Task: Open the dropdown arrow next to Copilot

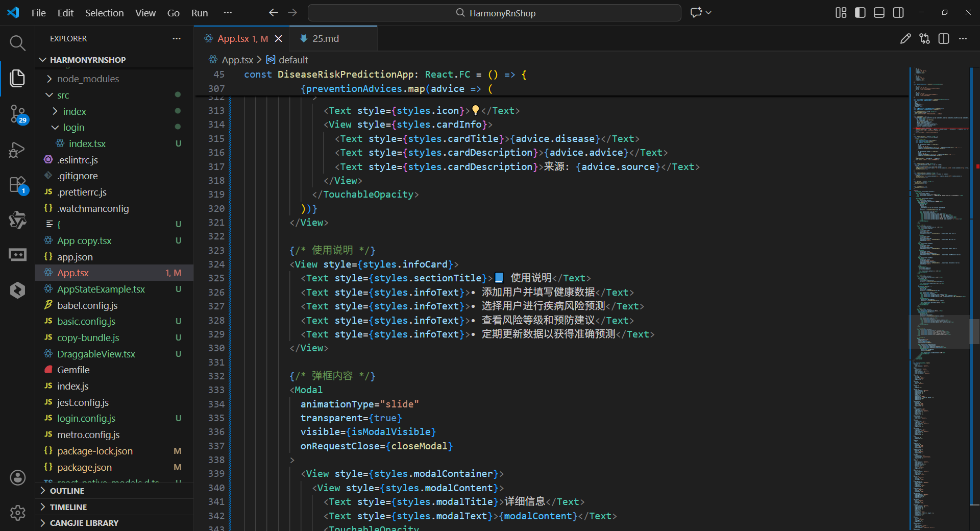Action: pyautogui.click(x=708, y=13)
